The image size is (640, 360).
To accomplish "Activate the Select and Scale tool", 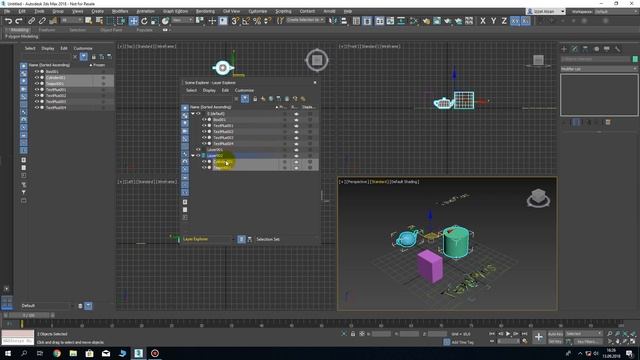I will tap(154, 21).
